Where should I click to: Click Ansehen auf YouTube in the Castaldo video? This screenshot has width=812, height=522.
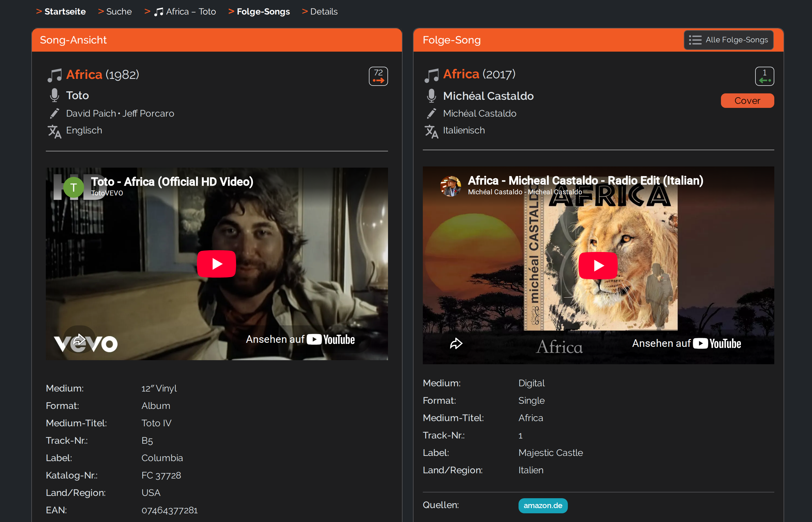(x=687, y=343)
